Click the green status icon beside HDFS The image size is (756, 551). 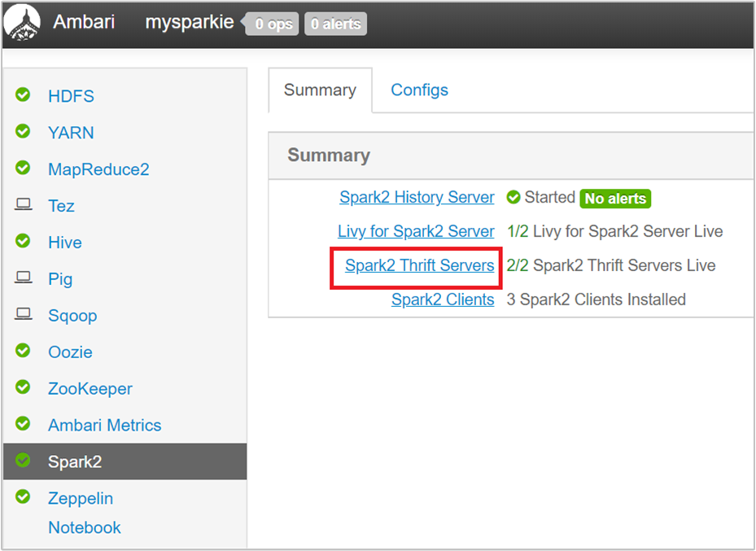point(23,95)
